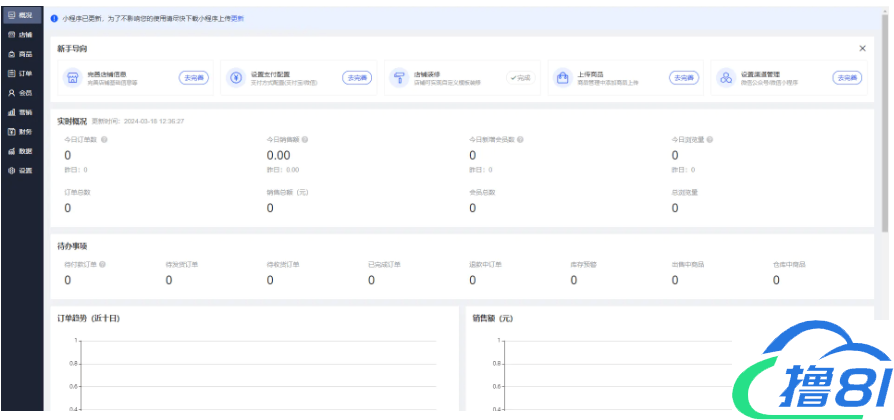
Task: Click help icon beside 今日浏览量
Action: click(x=711, y=140)
